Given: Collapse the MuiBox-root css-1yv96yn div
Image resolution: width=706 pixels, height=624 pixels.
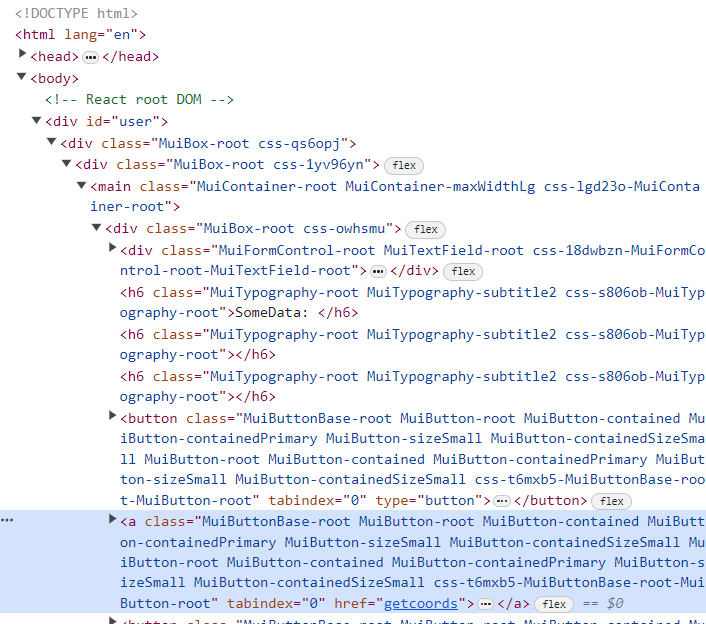Looking at the screenshot, I should [67, 163].
